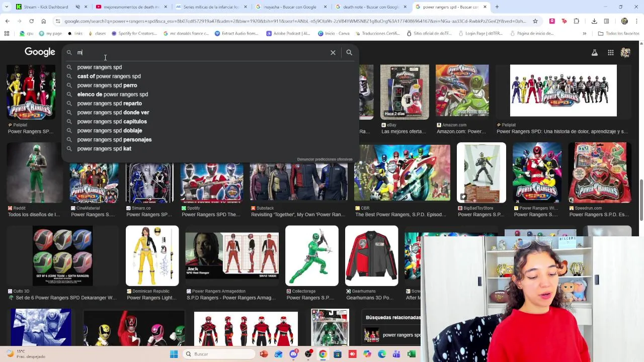Open Outlook from taskbar
This screenshot has height=362, width=644.
278,354
